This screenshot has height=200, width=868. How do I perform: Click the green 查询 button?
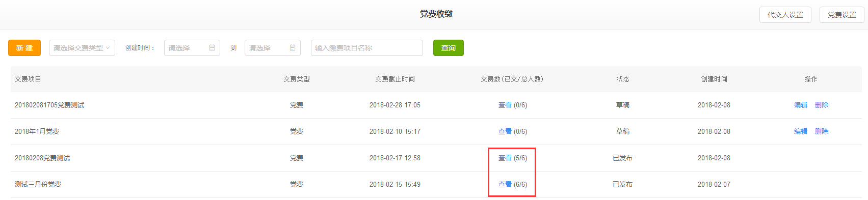tap(449, 48)
